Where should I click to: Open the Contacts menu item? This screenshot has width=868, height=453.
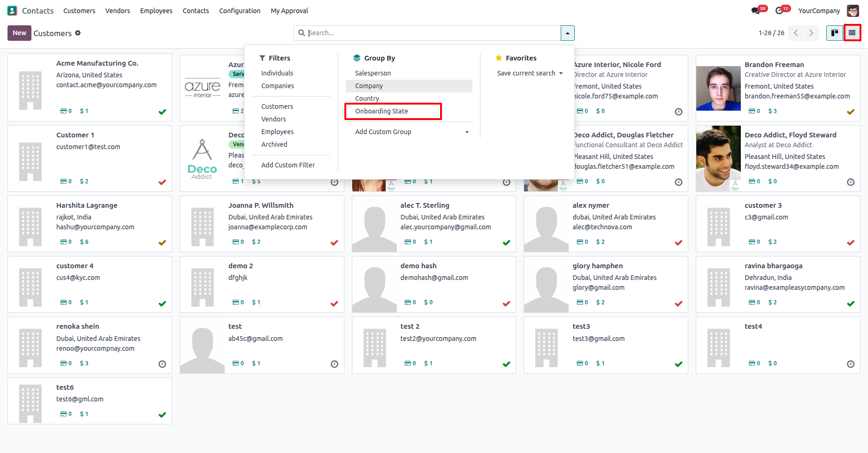click(x=196, y=11)
